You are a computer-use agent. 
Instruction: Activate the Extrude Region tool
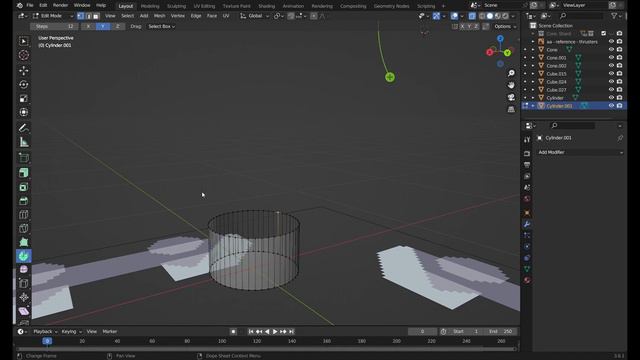coord(24,173)
